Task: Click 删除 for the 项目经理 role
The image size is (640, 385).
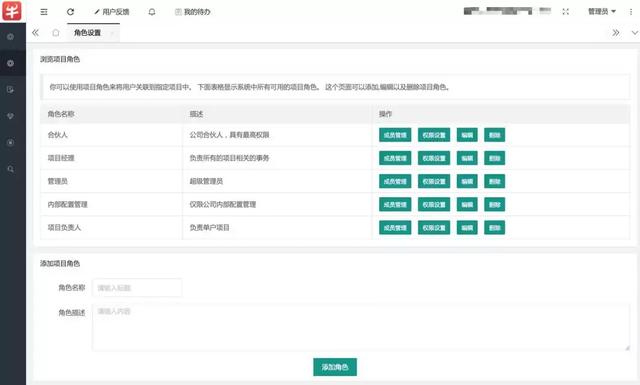Action: coord(494,158)
